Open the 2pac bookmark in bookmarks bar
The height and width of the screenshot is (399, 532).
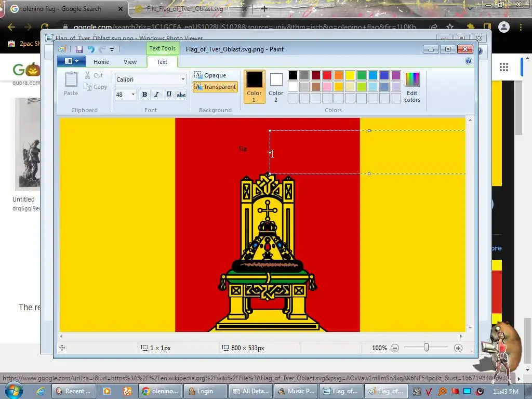[24, 44]
